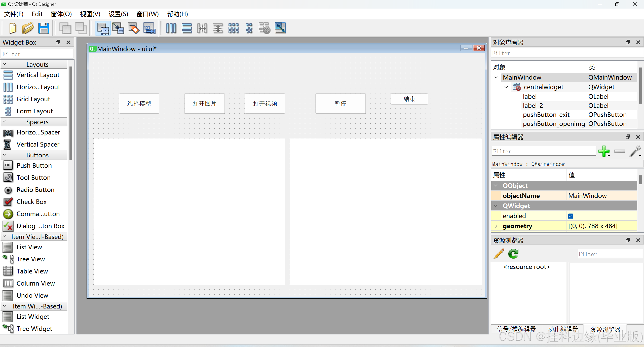Switch to the 信号/槽编辑器 tab
This screenshot has height=347, width=644.
click(516, 329)
